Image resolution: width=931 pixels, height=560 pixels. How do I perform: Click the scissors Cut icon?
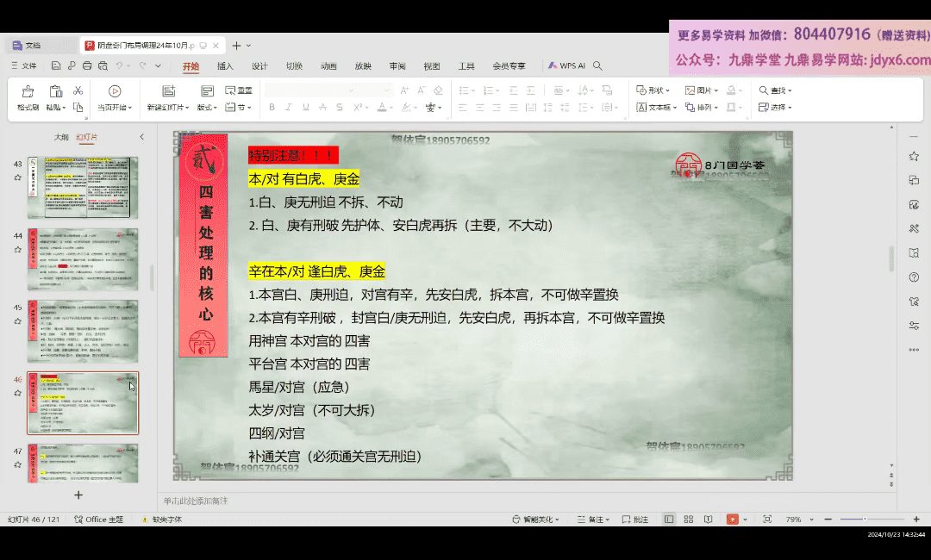click(x=78, y=90)
